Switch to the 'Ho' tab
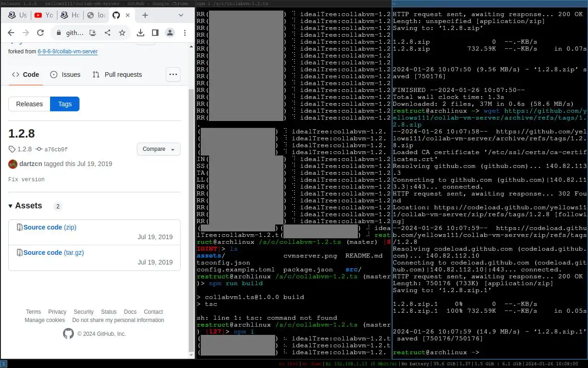 pyautogui.click(x=69, y=15)
